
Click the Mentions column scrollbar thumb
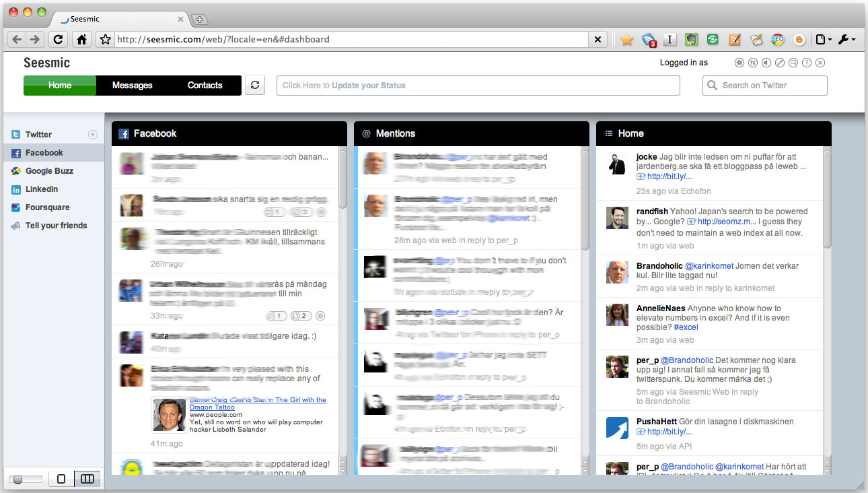click(x=585, y=199)
